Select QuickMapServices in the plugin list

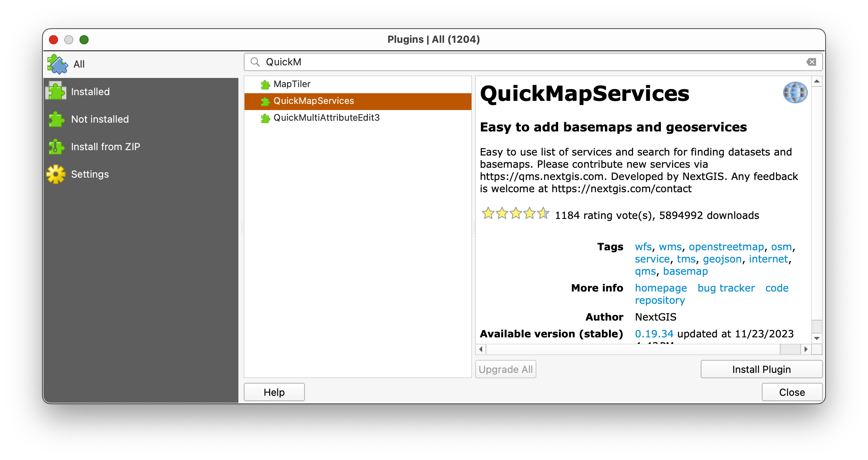tap(358, 101)
